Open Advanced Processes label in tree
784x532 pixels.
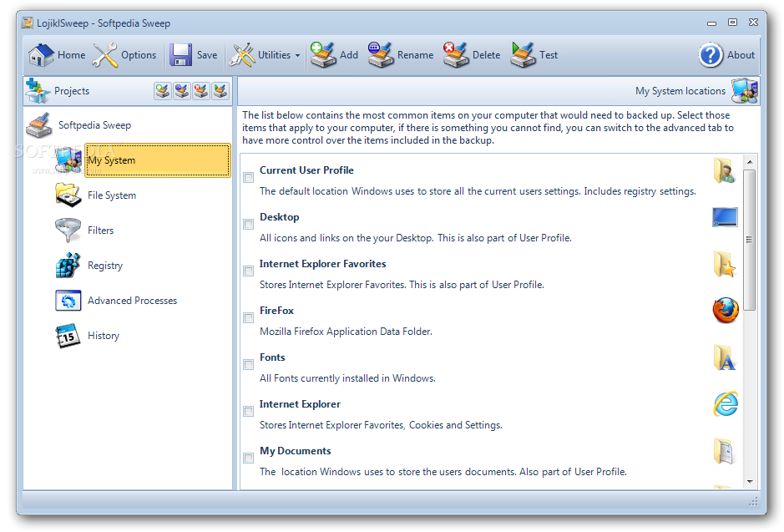coord(132,301)
